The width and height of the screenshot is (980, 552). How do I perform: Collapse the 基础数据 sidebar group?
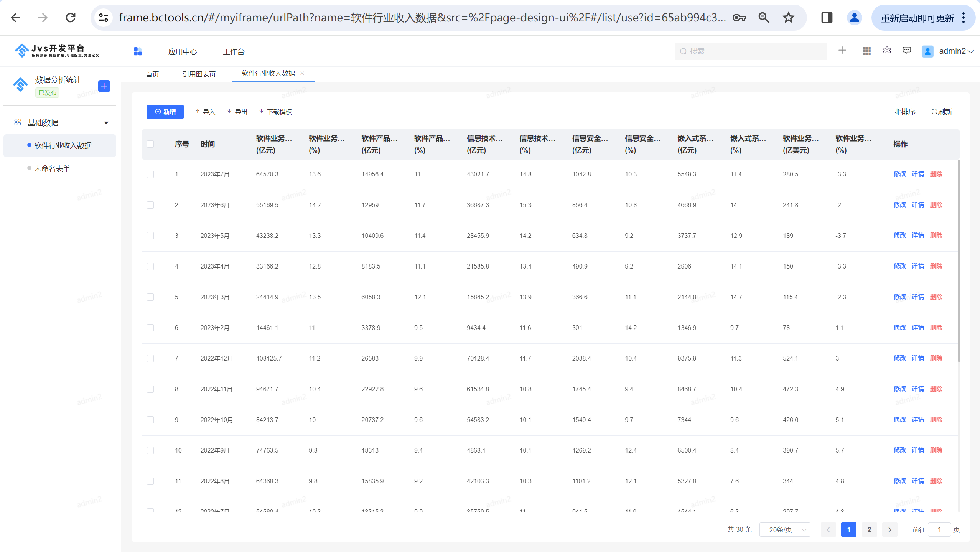tap(106, 123)
